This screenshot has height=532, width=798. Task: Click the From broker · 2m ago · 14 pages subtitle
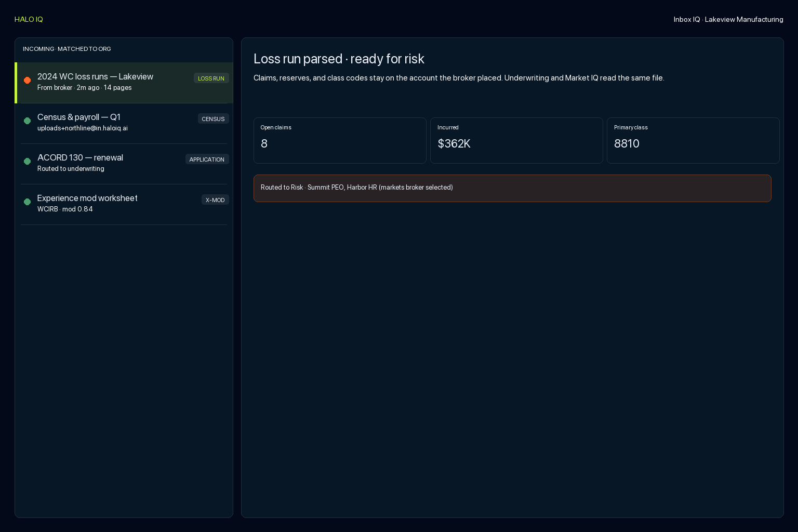click(85, 88)
